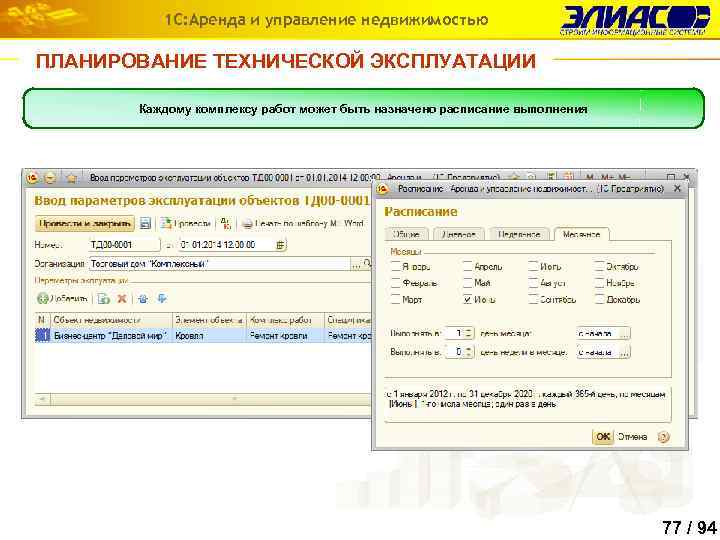Click the Добавить button label
The image size is (720, 540).
click(69, 299)
